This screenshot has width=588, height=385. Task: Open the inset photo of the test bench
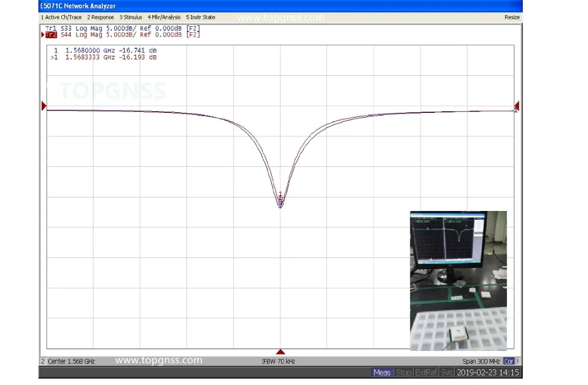click(458, 281)
